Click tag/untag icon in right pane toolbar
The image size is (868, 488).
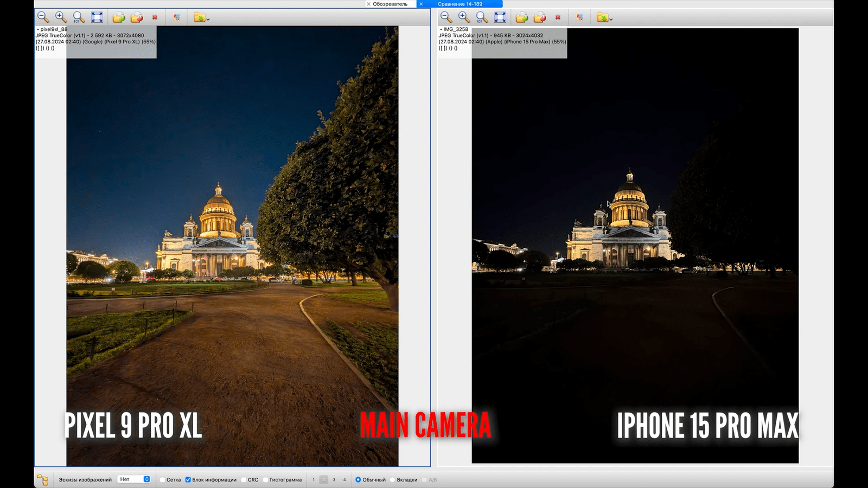coord(579,17)
